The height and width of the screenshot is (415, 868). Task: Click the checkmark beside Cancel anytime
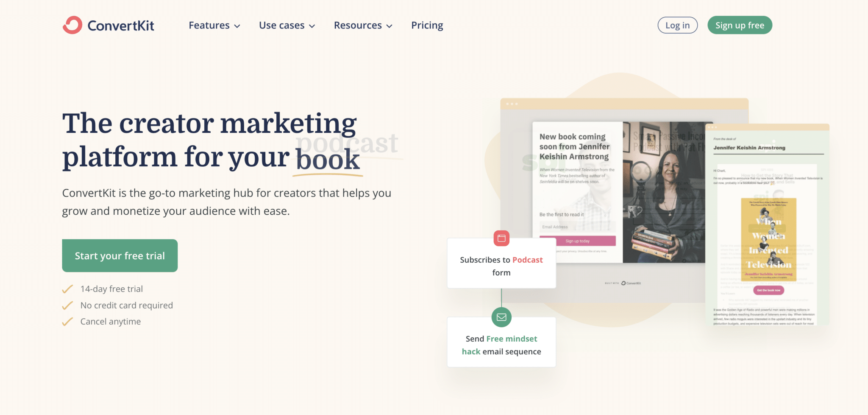(x=68, y=322)
